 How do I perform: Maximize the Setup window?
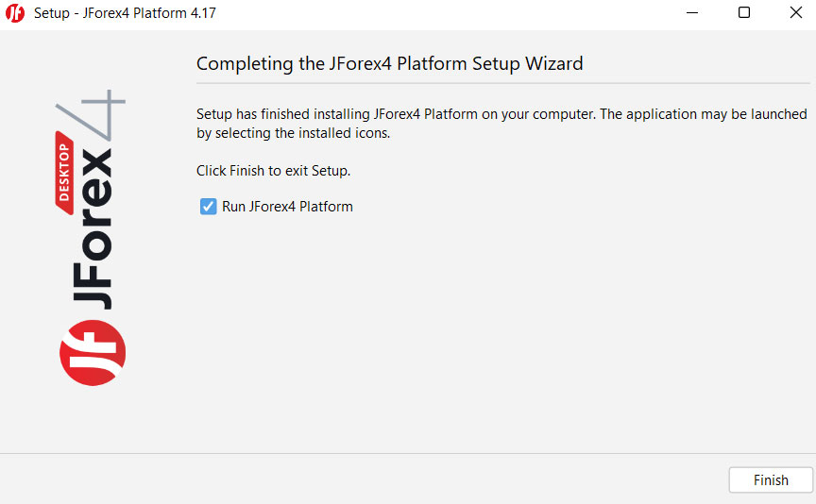[x=744, y=13]
